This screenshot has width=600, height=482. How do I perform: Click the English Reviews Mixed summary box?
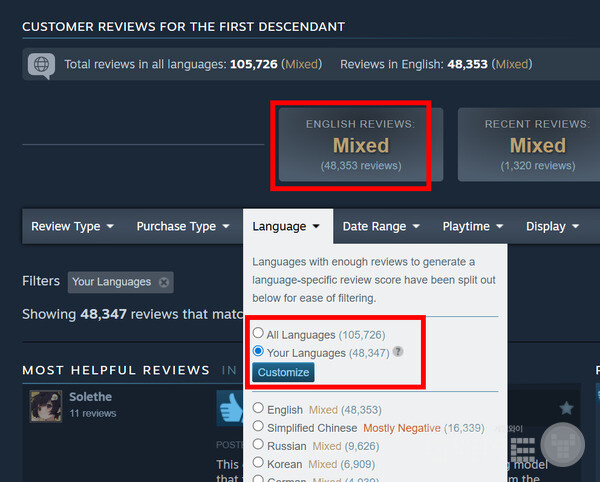pyautogui.click(x=361, y=146)
